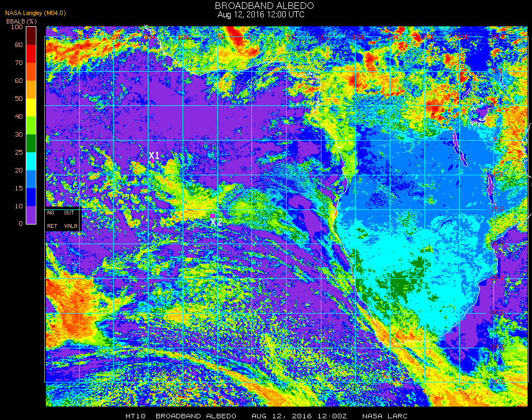Select the dark red 80–100% colorbar segment

(31, 36)
